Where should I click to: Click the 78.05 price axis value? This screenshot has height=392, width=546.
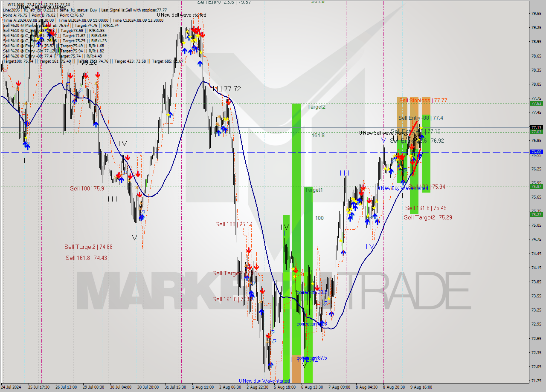pyautogui.click(x=536, y=84)
